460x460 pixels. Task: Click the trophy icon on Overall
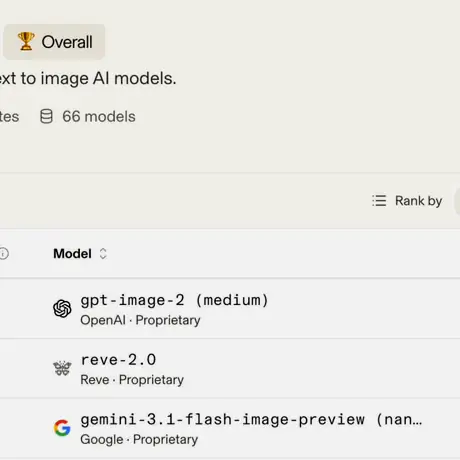click(x=26, y=41)
